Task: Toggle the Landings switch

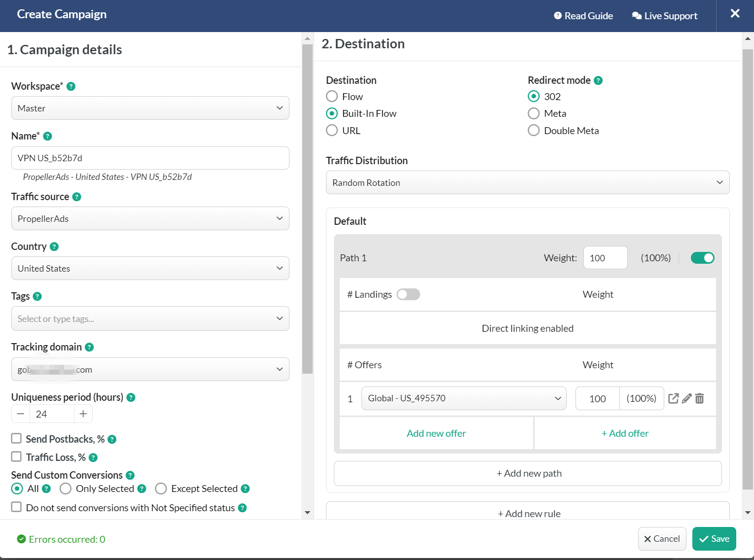Action: click(408, 294)
